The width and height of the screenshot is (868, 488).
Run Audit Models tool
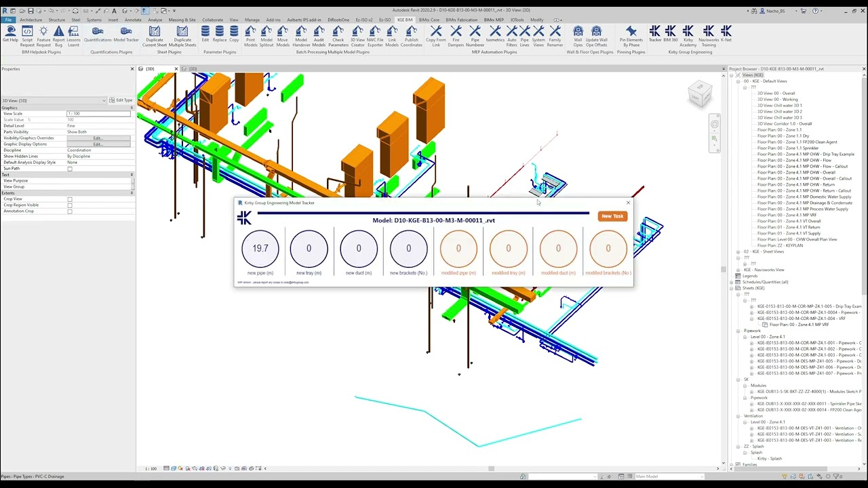pyautogui.click(x=319, y=37)
